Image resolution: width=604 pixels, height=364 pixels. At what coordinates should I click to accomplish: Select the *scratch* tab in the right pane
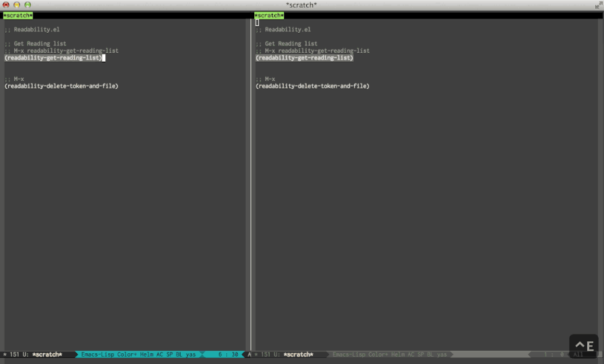point(269,15)
